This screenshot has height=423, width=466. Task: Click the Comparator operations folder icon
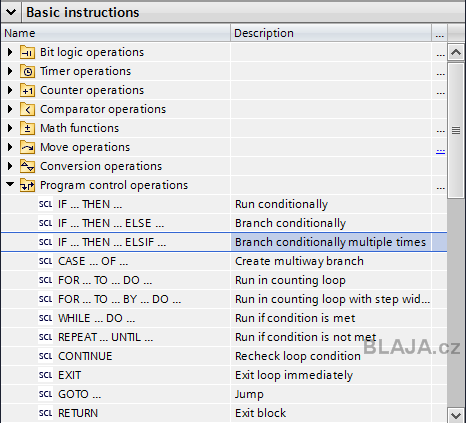click(x=27, y=109)
